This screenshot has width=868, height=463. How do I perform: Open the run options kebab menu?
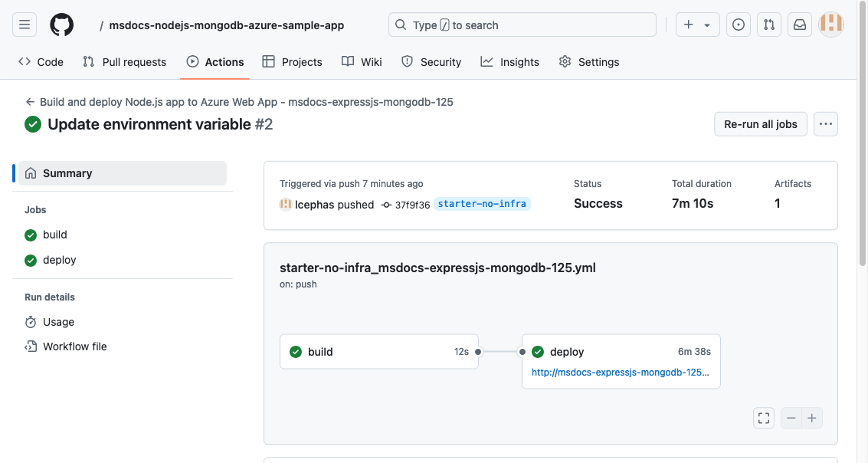pyautogui.click(x=825, y=123)
